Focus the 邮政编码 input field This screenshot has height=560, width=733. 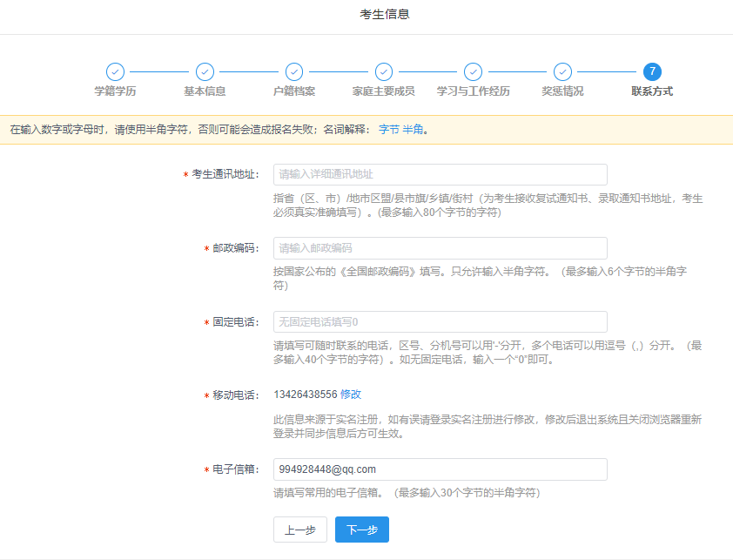440,248
